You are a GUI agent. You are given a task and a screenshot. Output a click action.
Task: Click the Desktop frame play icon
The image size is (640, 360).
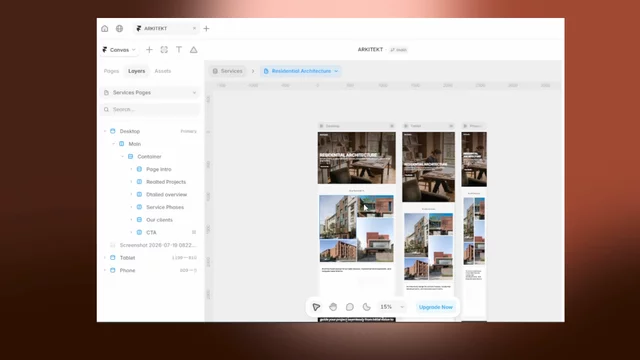[322, 126]
